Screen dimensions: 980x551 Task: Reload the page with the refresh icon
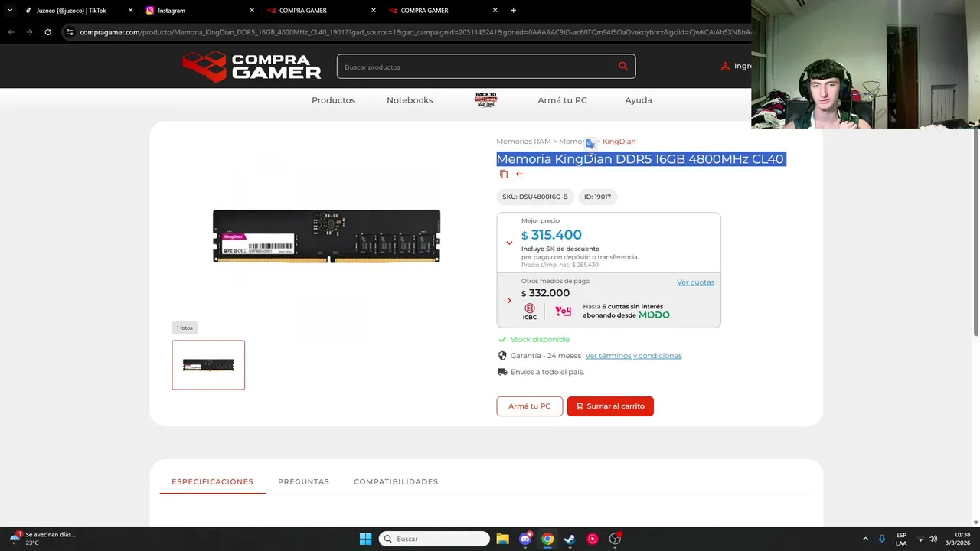coord(47,32)
